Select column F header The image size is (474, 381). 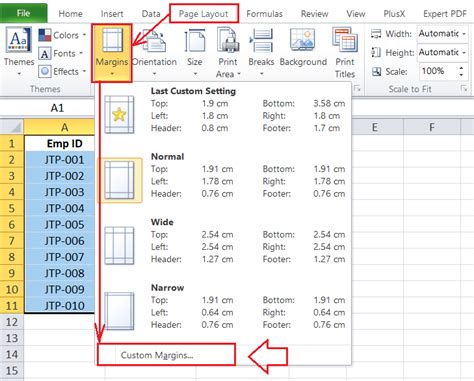pos(432,127)
